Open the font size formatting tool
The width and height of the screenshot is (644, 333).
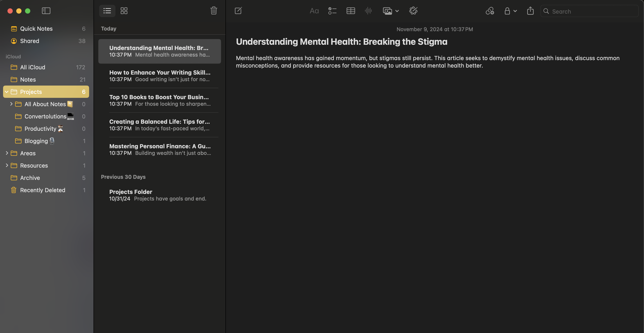coord(314,11)
